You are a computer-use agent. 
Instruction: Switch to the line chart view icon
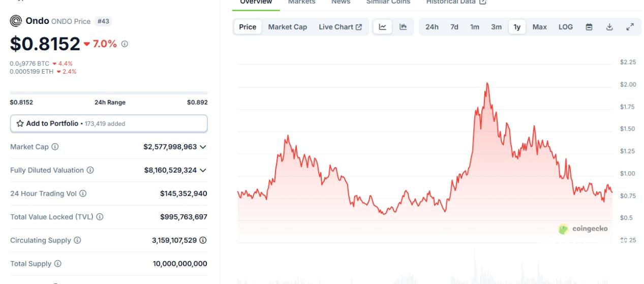tap(382, 27)
